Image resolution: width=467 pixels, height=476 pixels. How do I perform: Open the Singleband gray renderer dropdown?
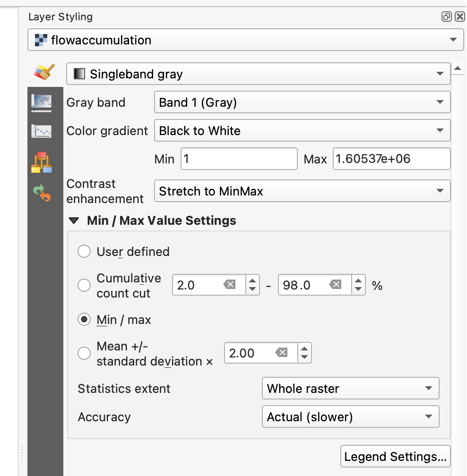pyautogui.click(x=258, y=74)
